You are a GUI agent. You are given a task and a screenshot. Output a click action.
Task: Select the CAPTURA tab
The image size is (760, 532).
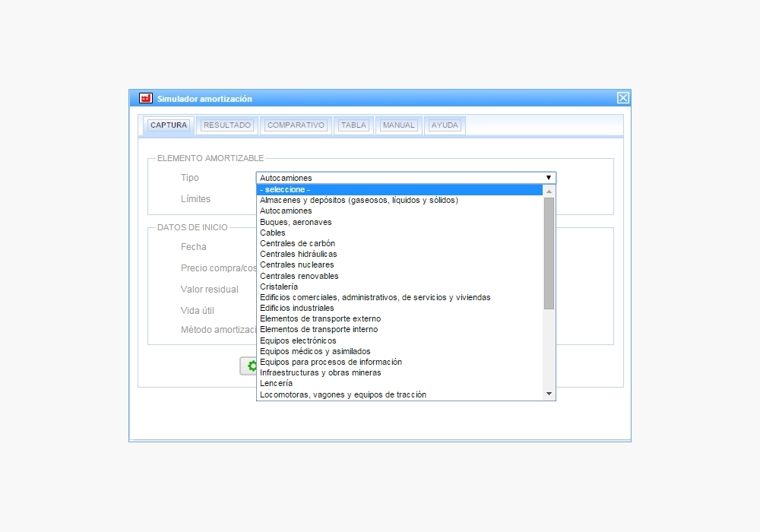(169, 125)
